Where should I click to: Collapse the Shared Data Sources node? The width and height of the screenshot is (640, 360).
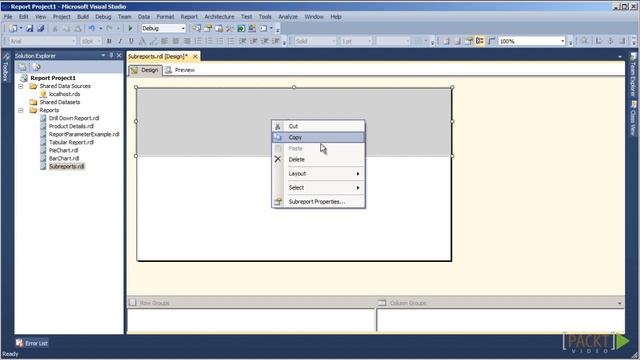(x=21, y=86)
